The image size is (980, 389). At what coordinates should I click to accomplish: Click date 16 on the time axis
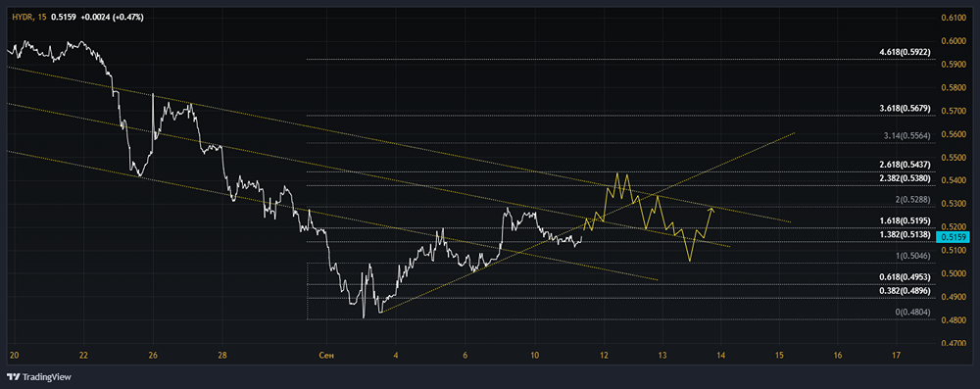838,356
